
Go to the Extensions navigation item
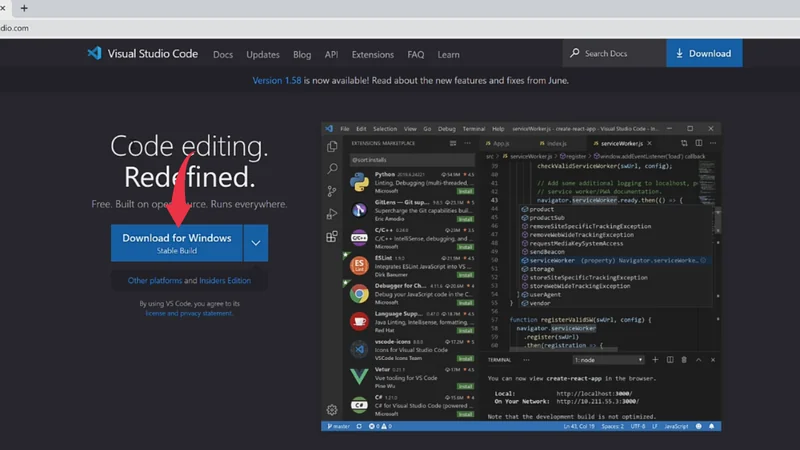[373, 54]
